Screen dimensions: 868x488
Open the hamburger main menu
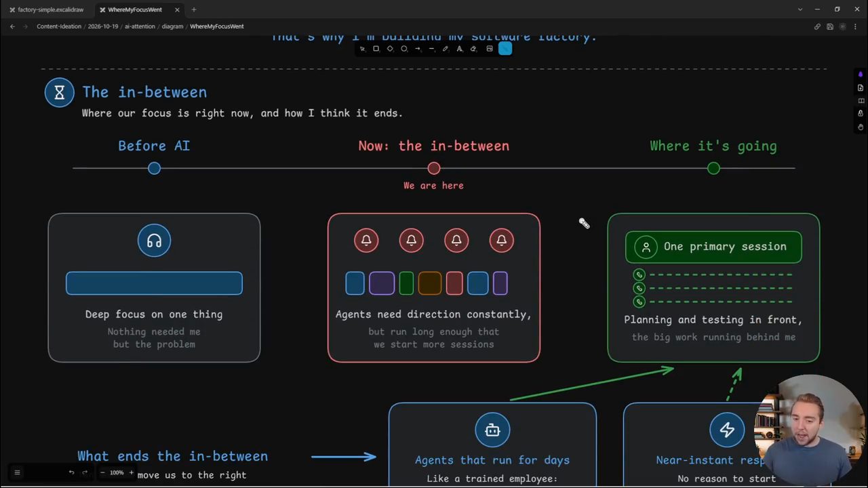[17, 472]
